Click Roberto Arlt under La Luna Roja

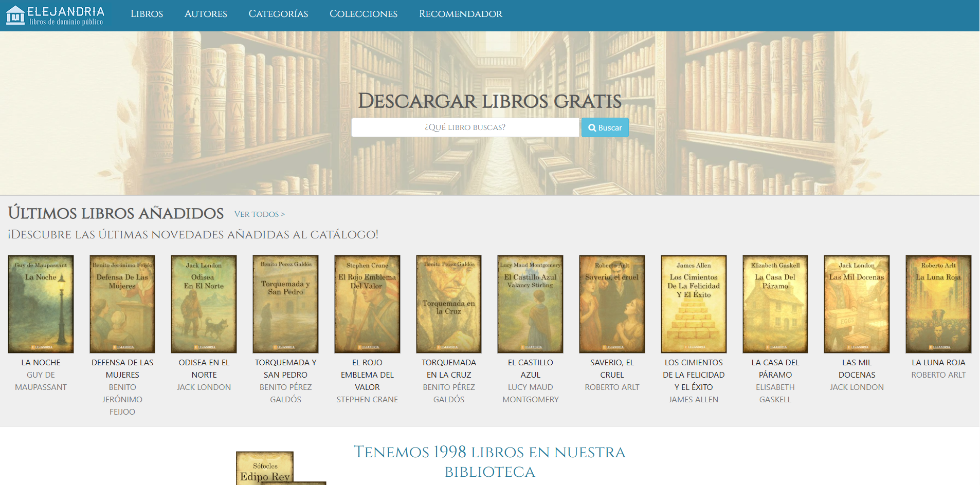click(938, 375)
